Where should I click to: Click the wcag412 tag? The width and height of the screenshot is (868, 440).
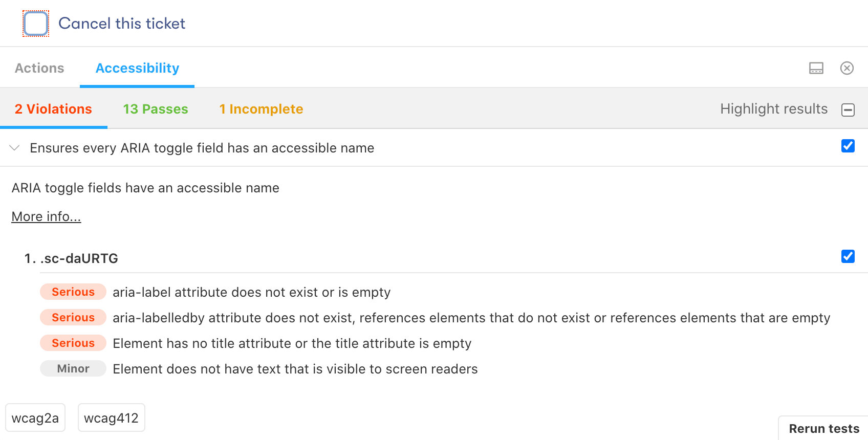(x=111, y=417)
